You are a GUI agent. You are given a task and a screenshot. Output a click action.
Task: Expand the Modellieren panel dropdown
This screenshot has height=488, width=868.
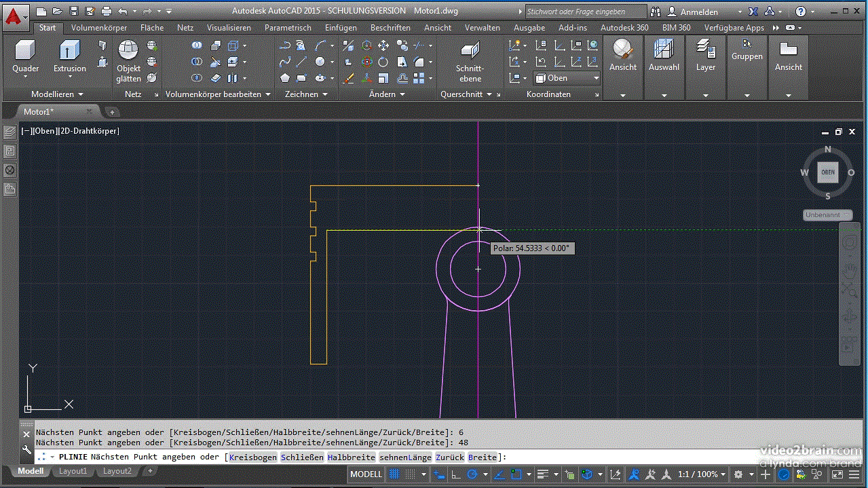tap(57, 94)
